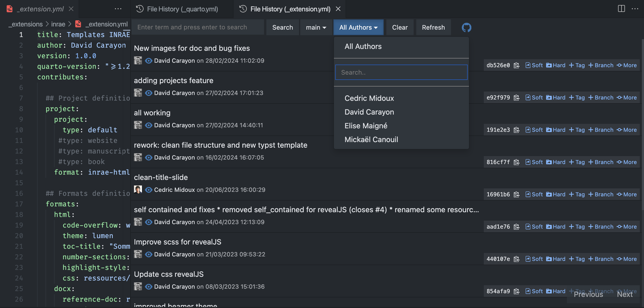The width and height of the screenshot is (644, 308).
Task: Copy commit hash 16961b6
Action: pyautogui.click(x=516, y=194)
